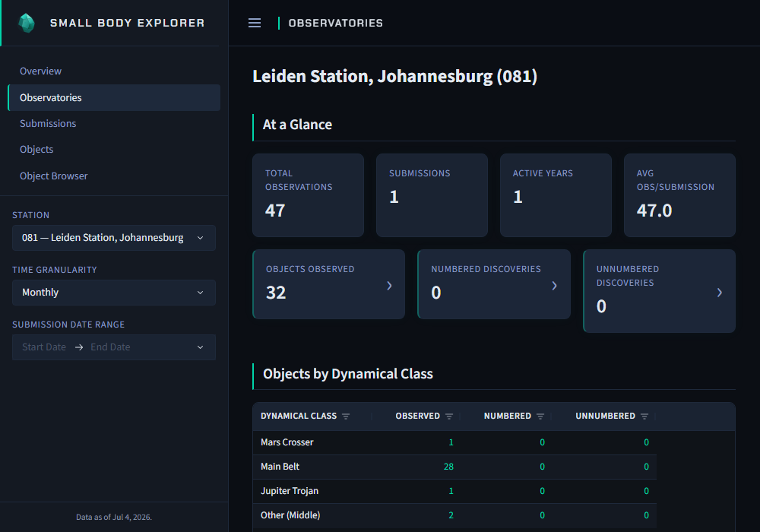Open the Time Granularity Monthly dropdown
The image size is (760, 532).
coord(114,292)
